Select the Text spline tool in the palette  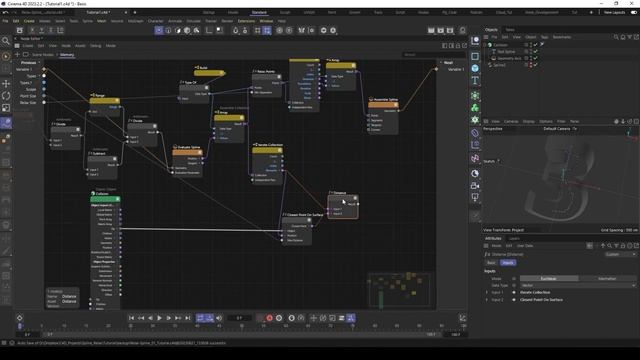[x=475, y=81]
